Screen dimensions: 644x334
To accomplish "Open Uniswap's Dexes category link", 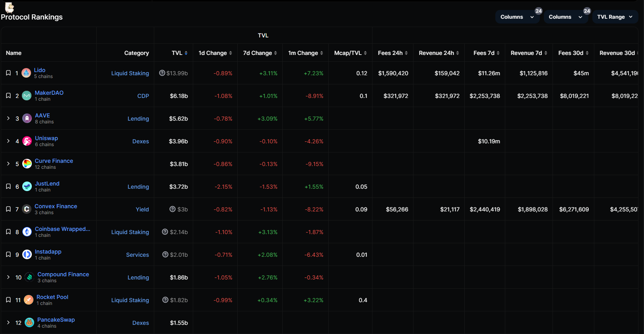I will (x=141, y=141).
